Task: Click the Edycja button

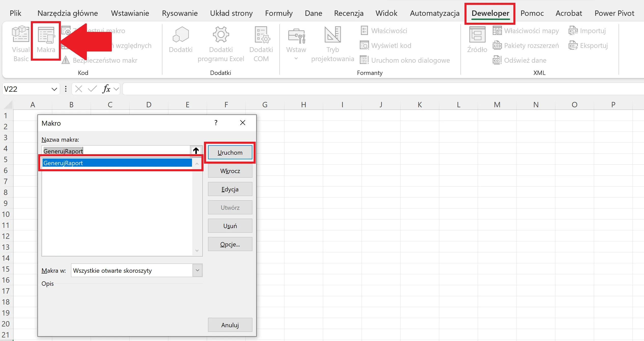Action: 230,189
